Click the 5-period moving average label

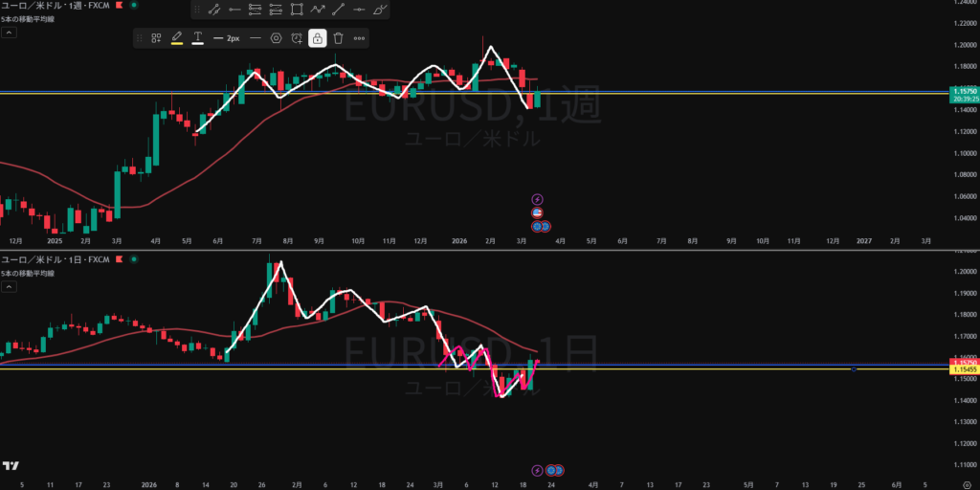[x=28, y=19]
